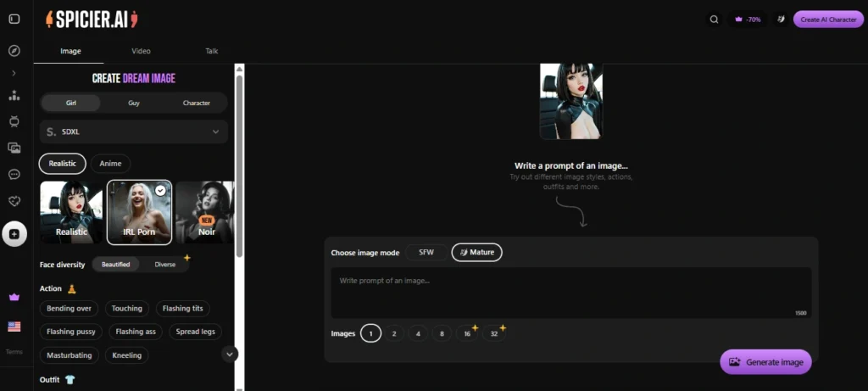Set number of images to 2
This screenshot has width=868, height=391.
click(394, 334)
